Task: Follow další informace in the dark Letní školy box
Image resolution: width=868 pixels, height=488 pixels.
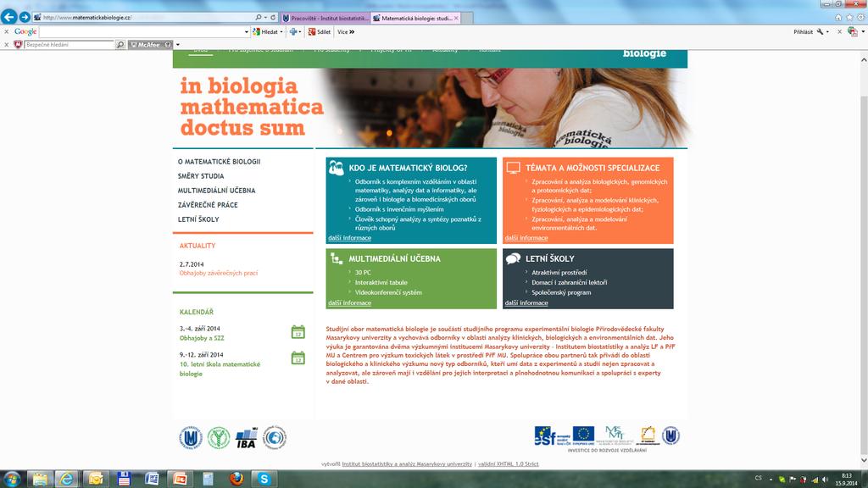Action: click(x=526, y=303)
